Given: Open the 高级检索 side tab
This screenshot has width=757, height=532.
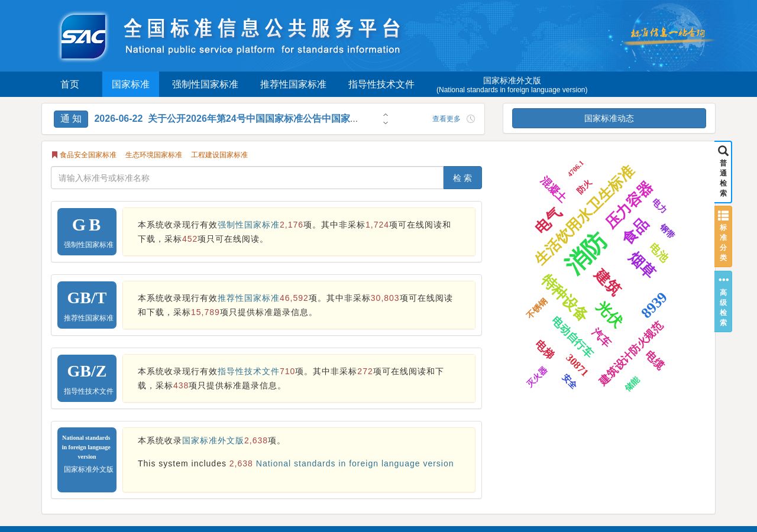Looking at the screenshot, I should [723, 301].
